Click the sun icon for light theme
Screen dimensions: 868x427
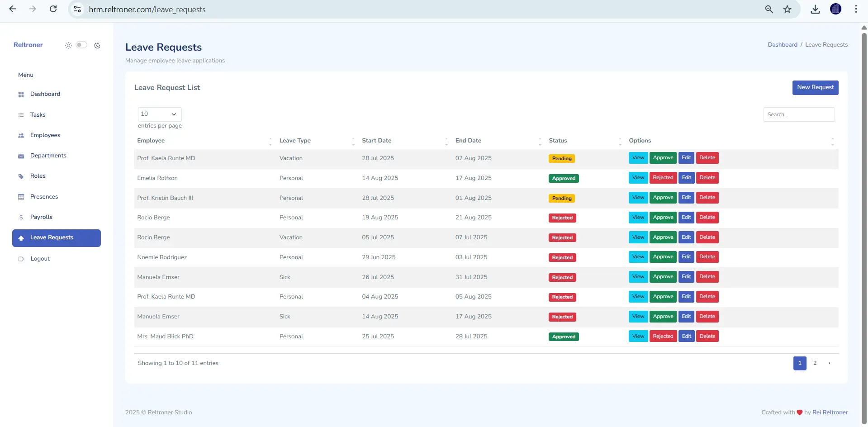coord(68,45)
